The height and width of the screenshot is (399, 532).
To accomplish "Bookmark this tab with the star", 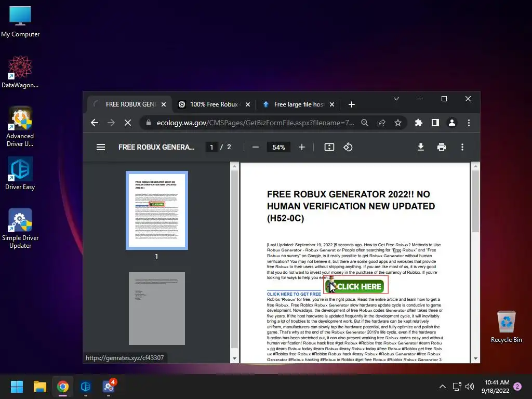I will click(x=398, y=123).
